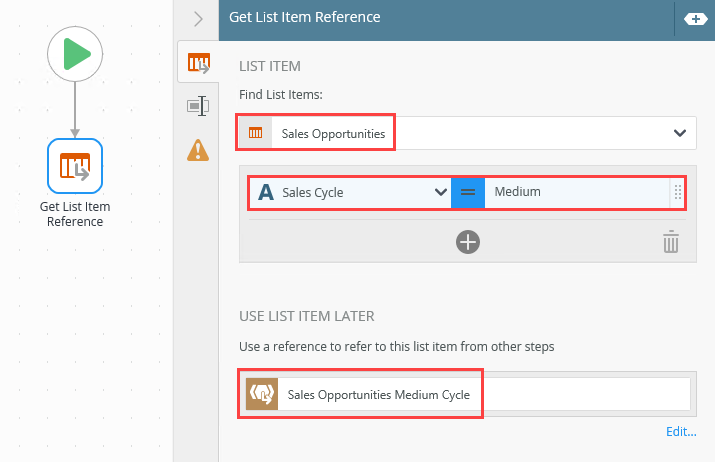Open the Properties tab with text-cursor icon
Viewport: 715px width, 462px height.
pyautogui.click(x=198, y=106)
